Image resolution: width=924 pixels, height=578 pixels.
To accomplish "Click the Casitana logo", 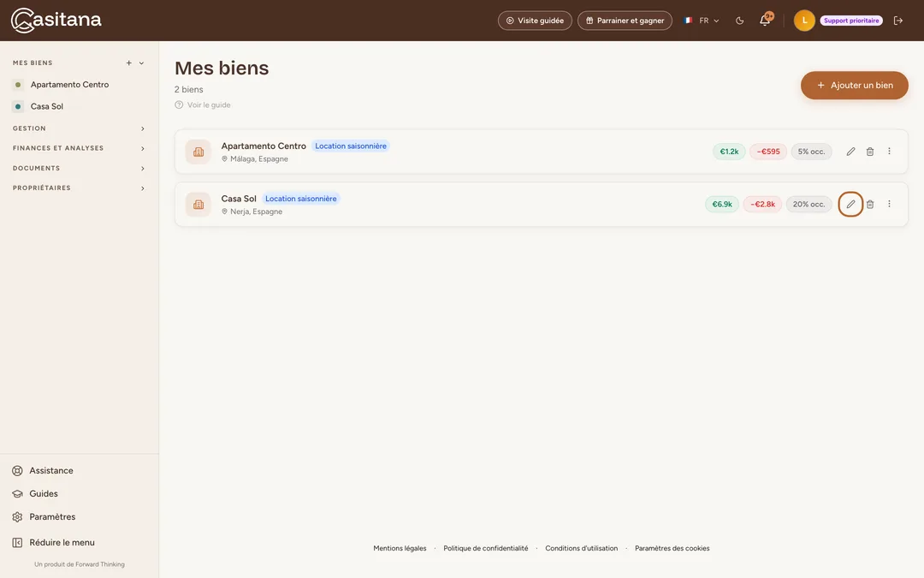I will click(56, 20).
